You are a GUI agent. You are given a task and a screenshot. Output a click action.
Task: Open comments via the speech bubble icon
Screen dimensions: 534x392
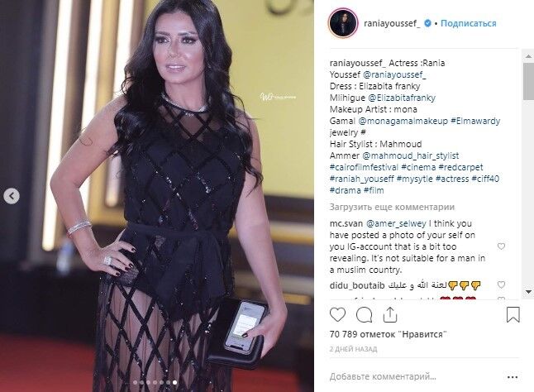[364, 315]
